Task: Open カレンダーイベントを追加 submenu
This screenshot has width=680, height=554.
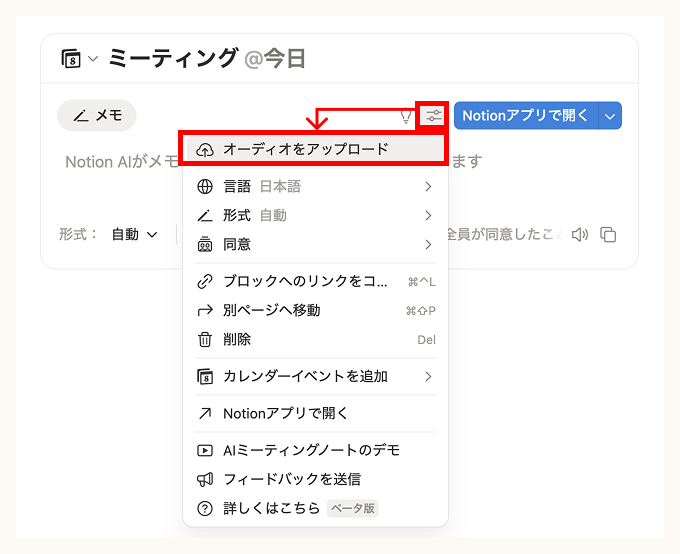Action: pos(316,377)
